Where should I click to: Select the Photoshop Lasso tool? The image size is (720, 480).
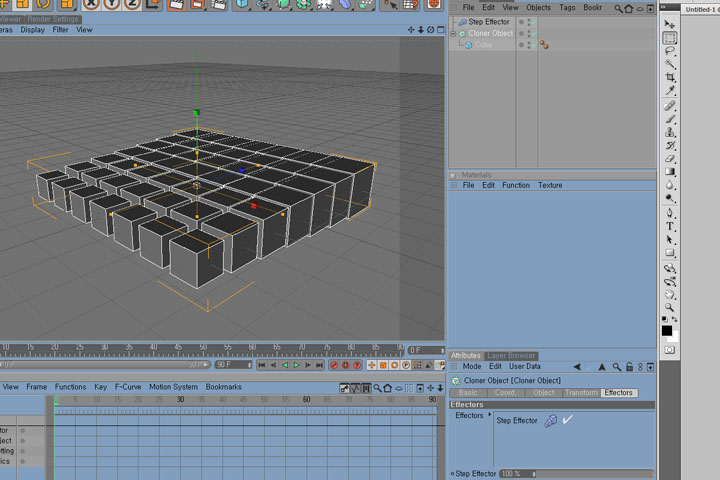point(670,51)
